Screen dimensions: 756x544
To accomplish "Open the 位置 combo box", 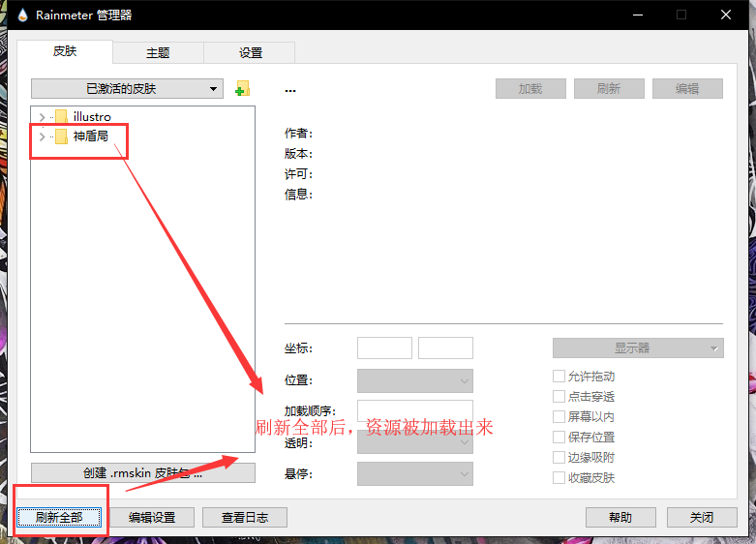I will (415, 381).
